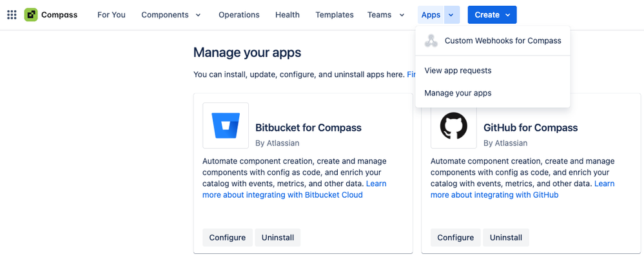644x259 pixels.
Task: Click the Bitbucket logo thumbnail
Action: click(x=226, y=126)
